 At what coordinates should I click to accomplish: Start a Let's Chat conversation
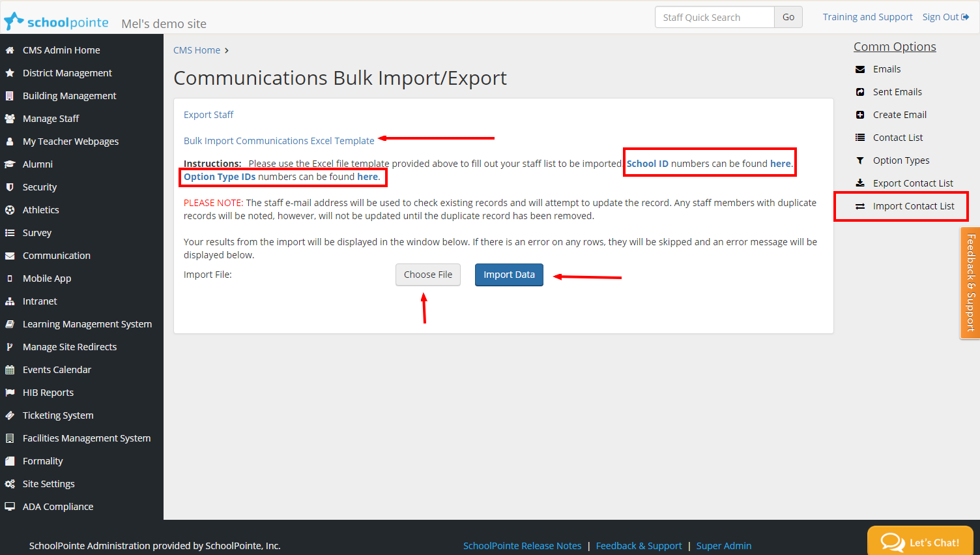pyautogui.click(x=920, y=542)
